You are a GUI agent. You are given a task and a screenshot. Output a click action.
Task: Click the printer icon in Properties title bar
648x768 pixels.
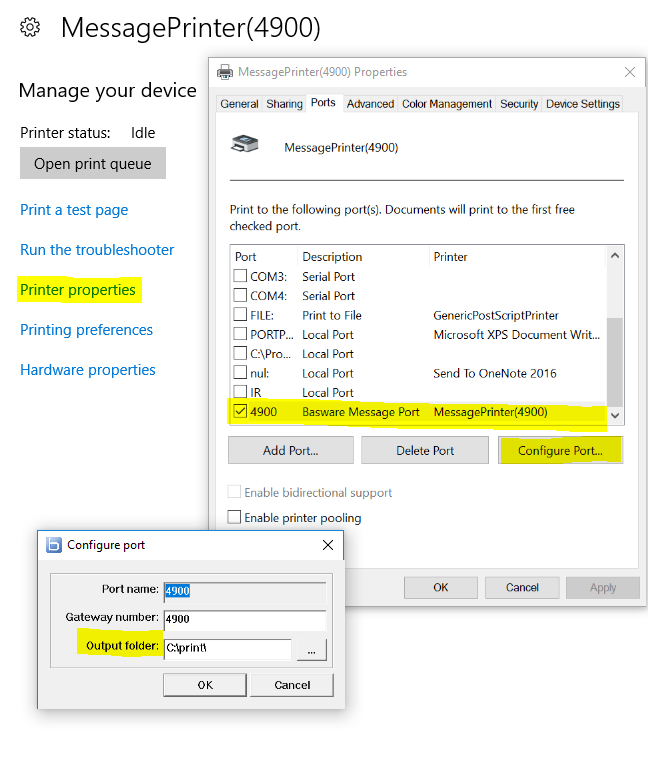pos(225,72)
